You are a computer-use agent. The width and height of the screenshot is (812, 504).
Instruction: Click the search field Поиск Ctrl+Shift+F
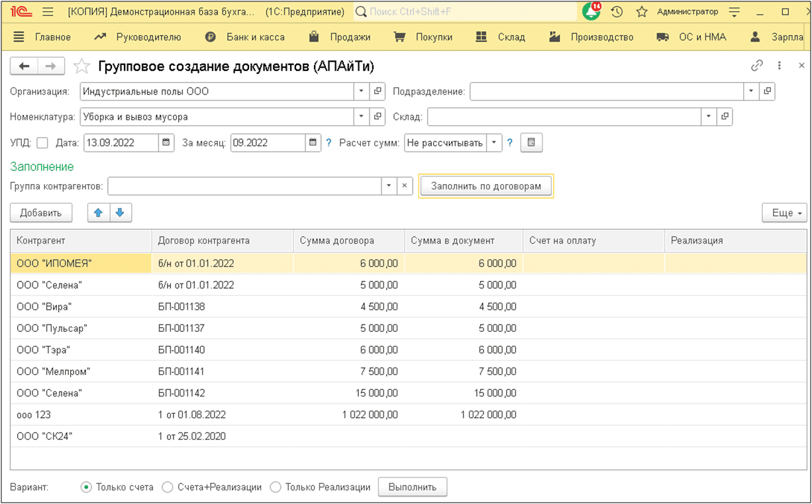pyautogui.click(x=465, y=12)
